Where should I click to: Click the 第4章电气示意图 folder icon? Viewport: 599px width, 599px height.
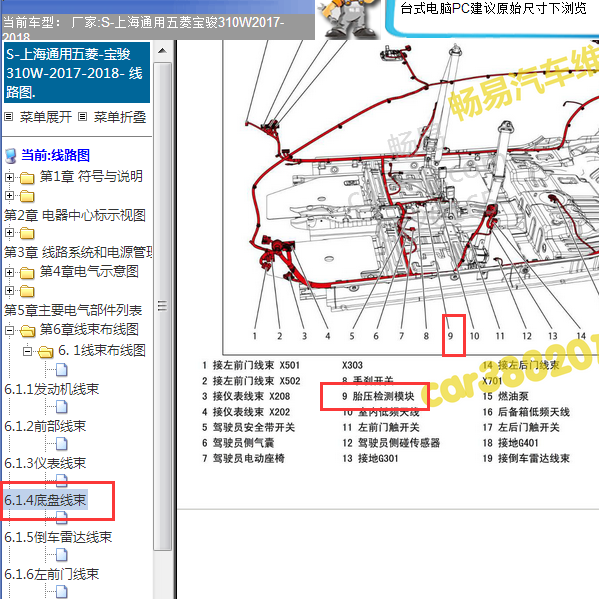pyautogui.click(x=27, y=273)
